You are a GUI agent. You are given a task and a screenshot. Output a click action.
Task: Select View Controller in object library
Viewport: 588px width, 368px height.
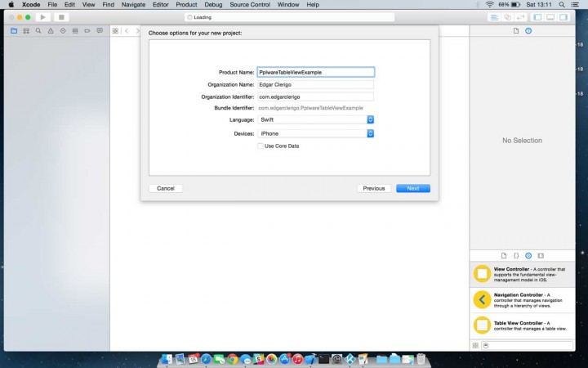click(x=523, y=275)
